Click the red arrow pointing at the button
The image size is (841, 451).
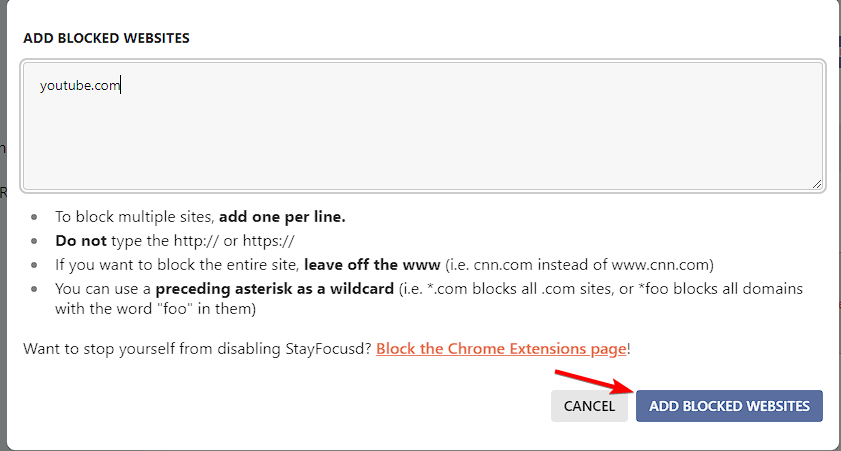click(592, 383)
